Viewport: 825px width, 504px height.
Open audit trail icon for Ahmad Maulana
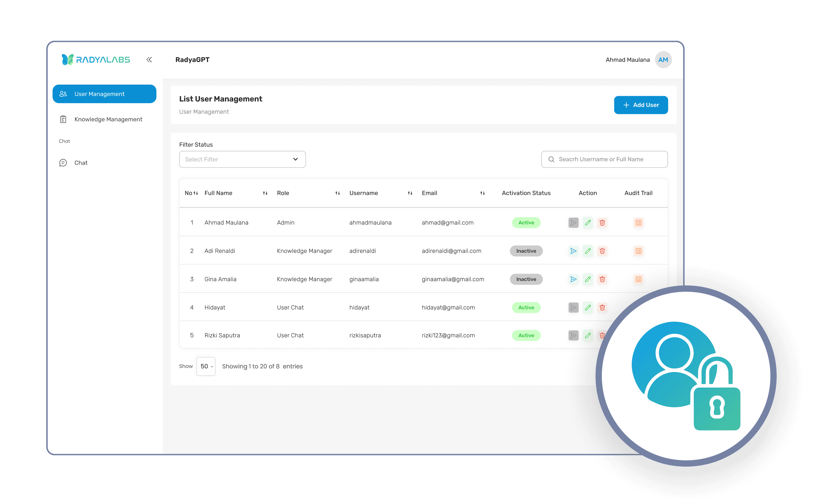point(638,223)
